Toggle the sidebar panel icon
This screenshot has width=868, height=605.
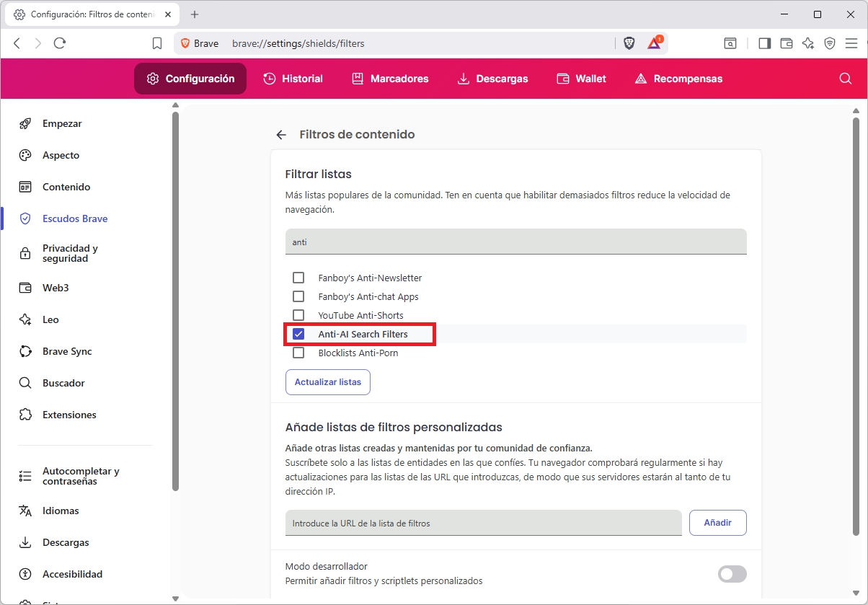point(764,43)
